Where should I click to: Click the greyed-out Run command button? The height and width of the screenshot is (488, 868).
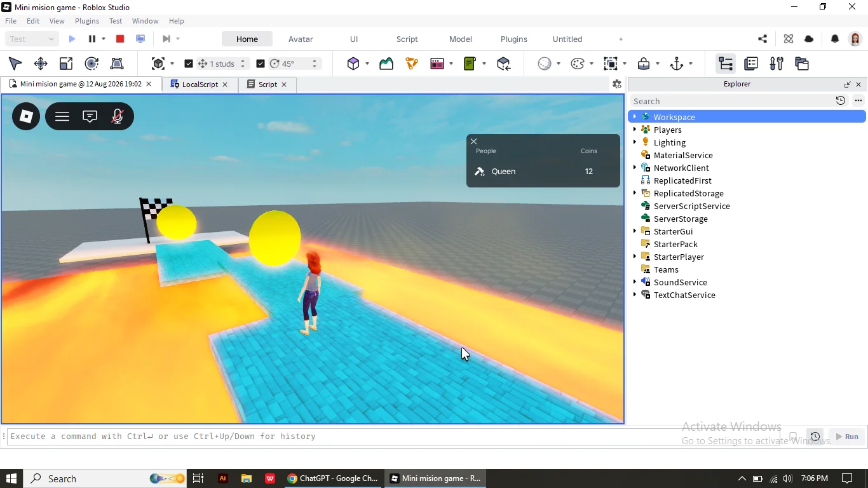848,437
